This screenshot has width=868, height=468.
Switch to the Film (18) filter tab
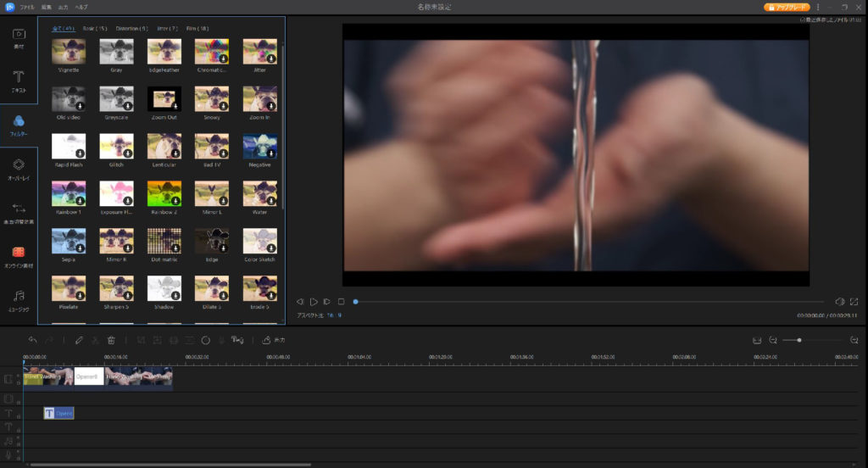(x=197, y=28)
